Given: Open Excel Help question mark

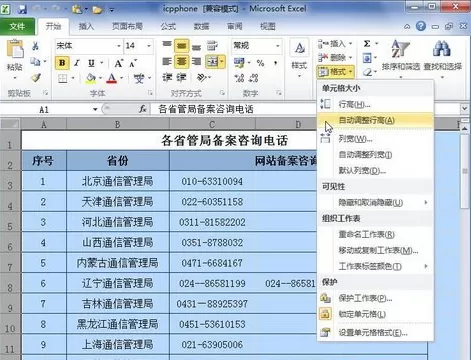Looking at the screenshot, I should 421,26.
